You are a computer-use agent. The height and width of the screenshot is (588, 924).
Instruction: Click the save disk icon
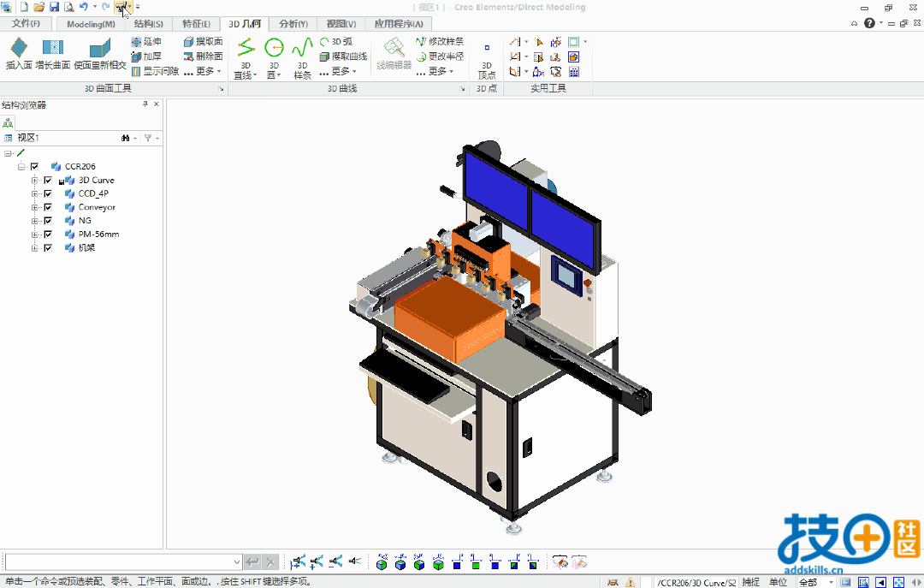[x=54, y=7]
